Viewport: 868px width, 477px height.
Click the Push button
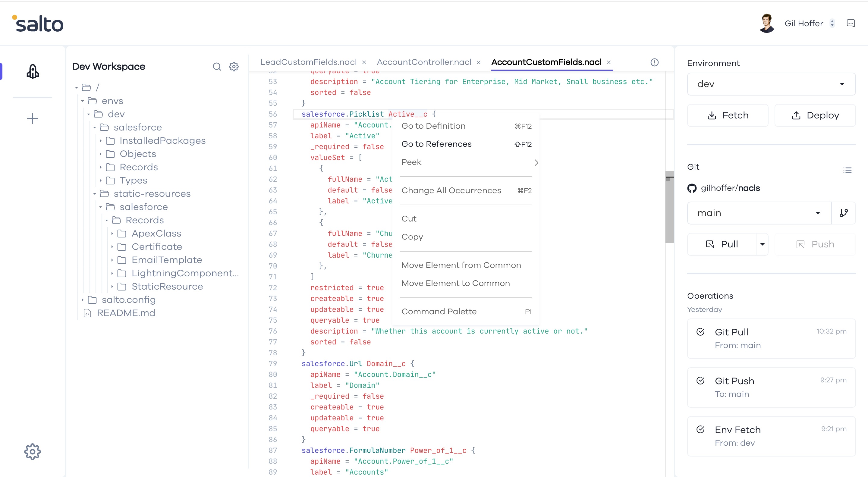(x=815, y=244)
